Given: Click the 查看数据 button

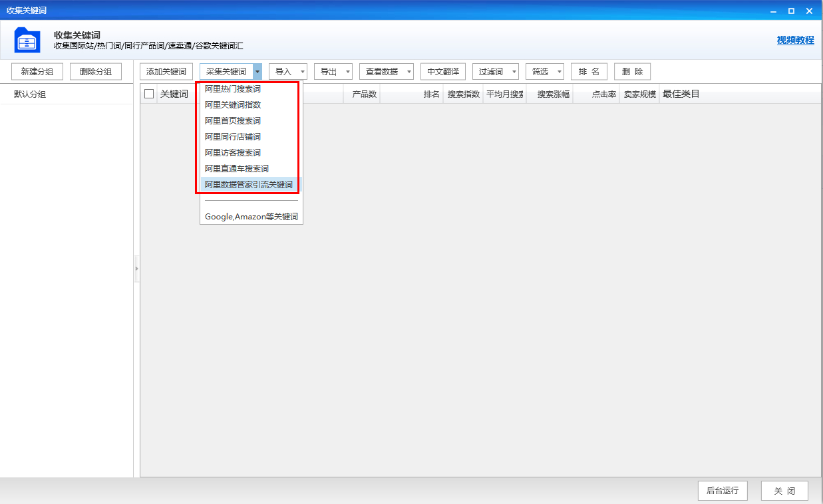Looking at the screenshot, I should (382, 72).
